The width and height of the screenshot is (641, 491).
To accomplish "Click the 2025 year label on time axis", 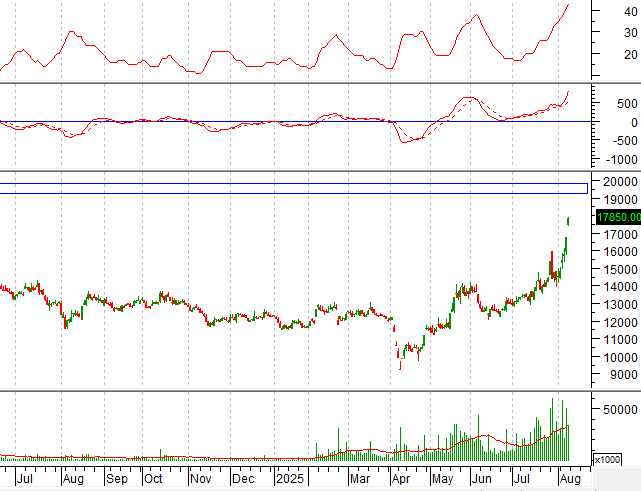I will (x=290, y=479).
